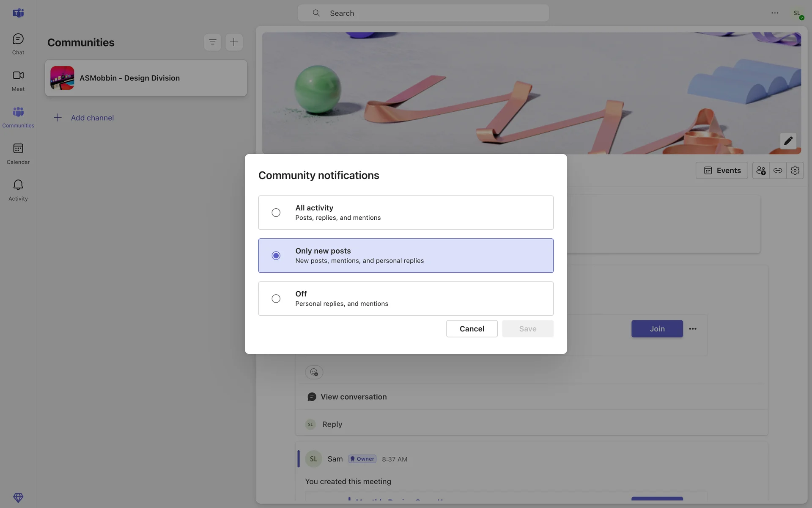Click the Search input field
This screenshot has height=508, width=812.
423,13
